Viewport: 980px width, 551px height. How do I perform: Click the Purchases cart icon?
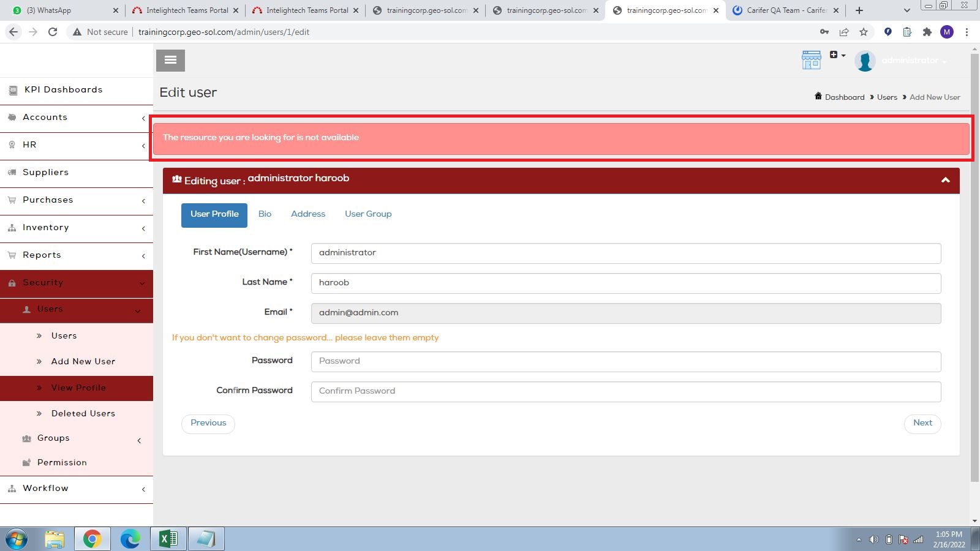tap(12, 200)
